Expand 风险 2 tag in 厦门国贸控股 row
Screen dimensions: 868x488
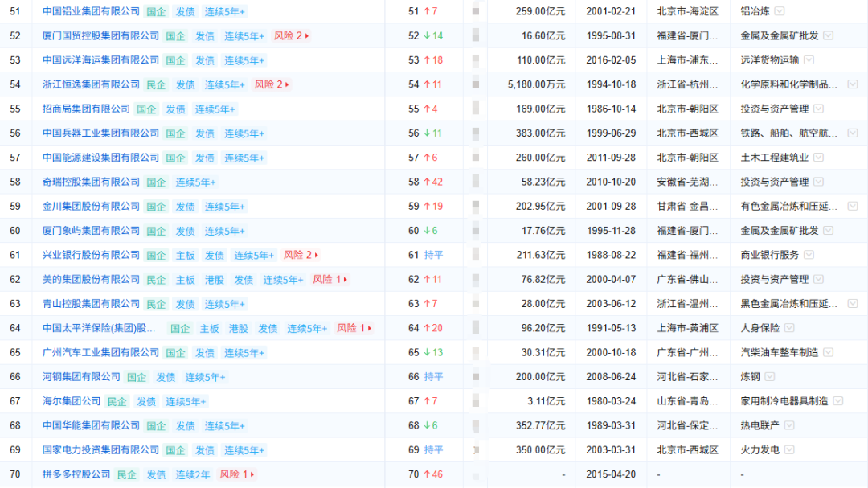click(x=291, y=35)
